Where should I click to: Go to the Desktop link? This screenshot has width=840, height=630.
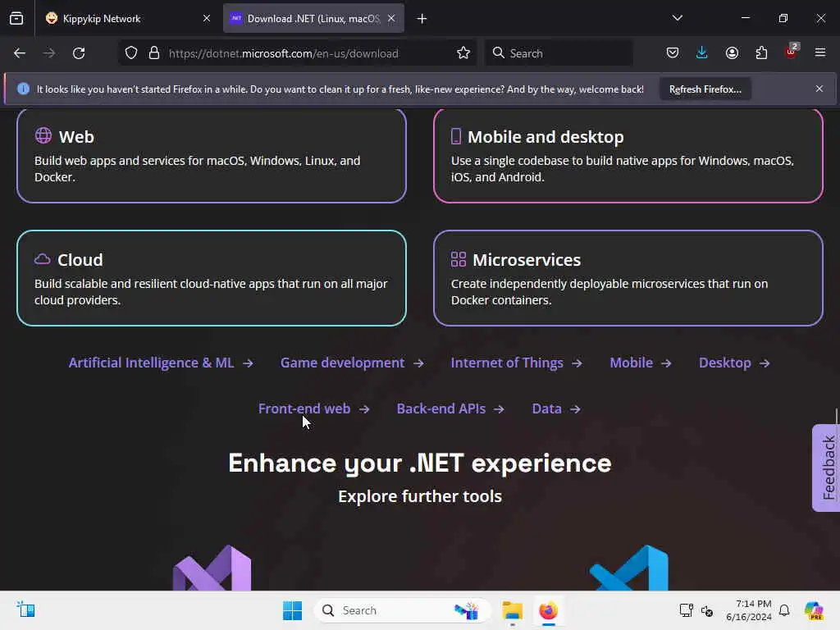tap(734, 363)
